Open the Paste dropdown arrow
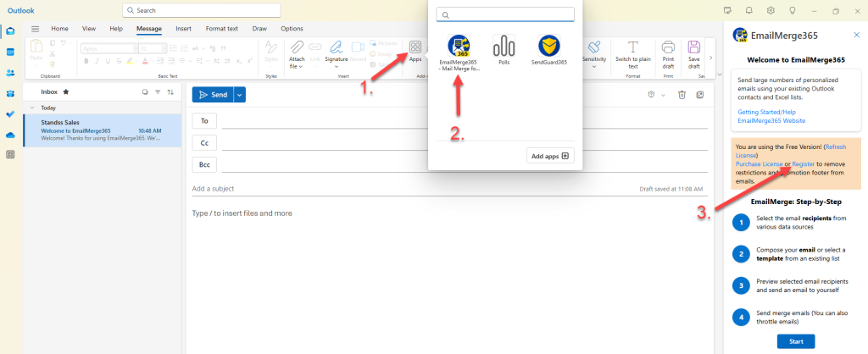The image size is (868, 354). [36, 66]
